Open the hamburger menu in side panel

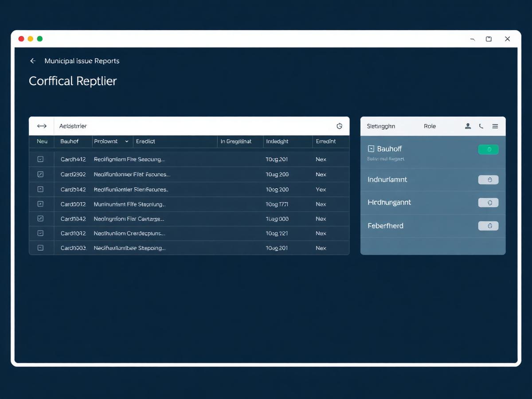tap(495, 126)
